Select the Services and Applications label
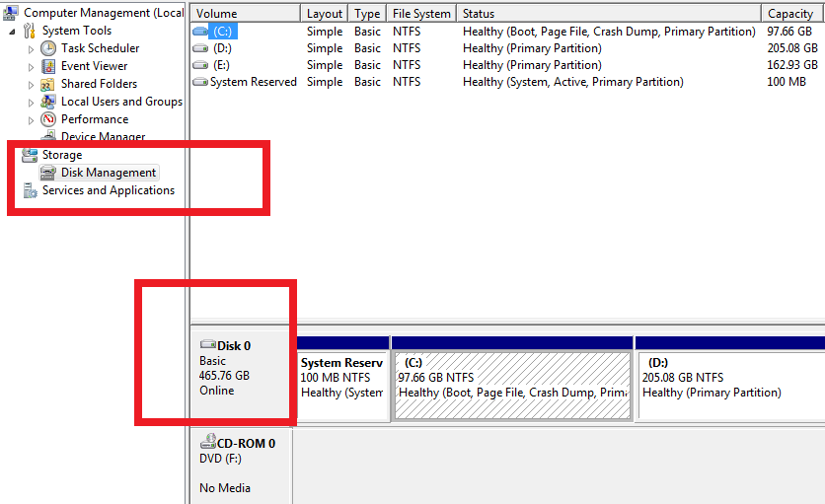The height and width of the screenshot is (504, 825). point(109,190)
